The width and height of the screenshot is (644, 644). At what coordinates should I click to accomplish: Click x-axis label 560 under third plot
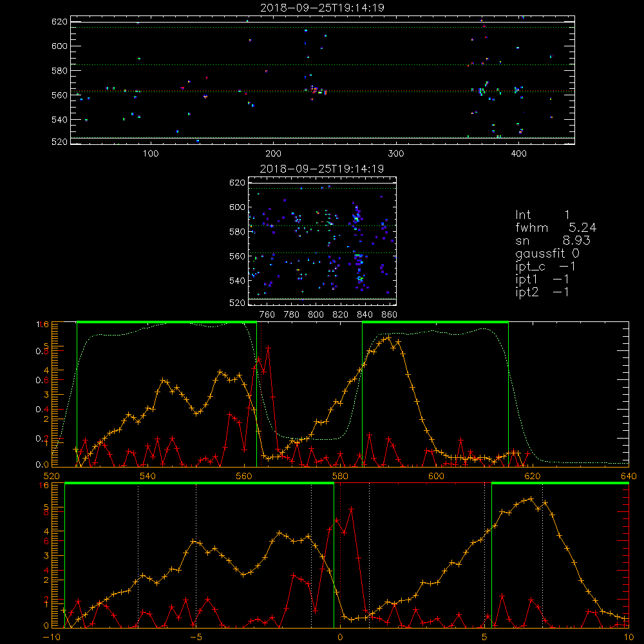(x=244, y=477)
